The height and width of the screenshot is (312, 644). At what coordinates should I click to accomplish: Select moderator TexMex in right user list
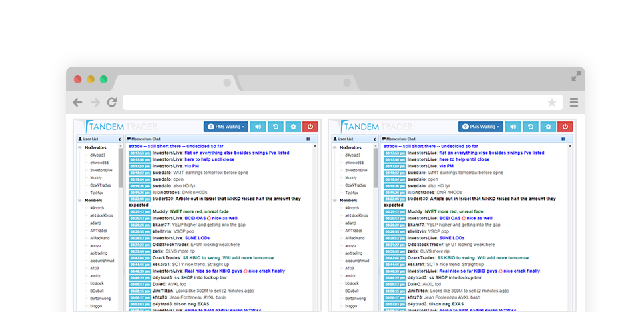tap(352, 193)
